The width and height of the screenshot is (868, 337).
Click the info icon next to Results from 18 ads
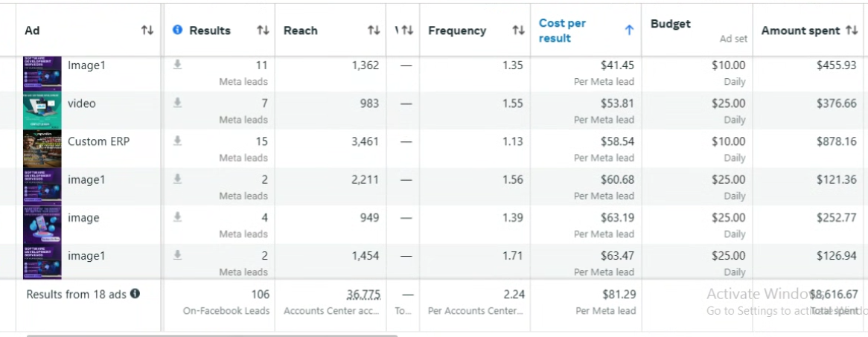pyautogui.click(x=135, y=294)
